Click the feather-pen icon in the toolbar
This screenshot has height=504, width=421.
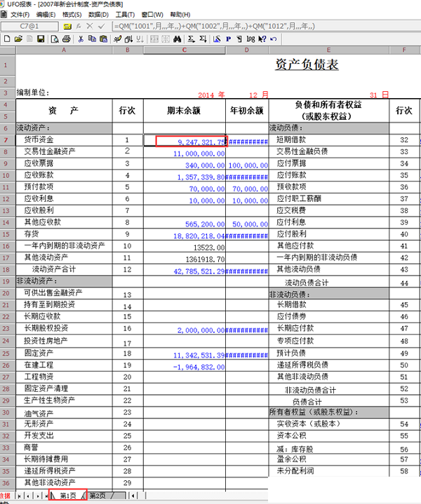[117, 39]
